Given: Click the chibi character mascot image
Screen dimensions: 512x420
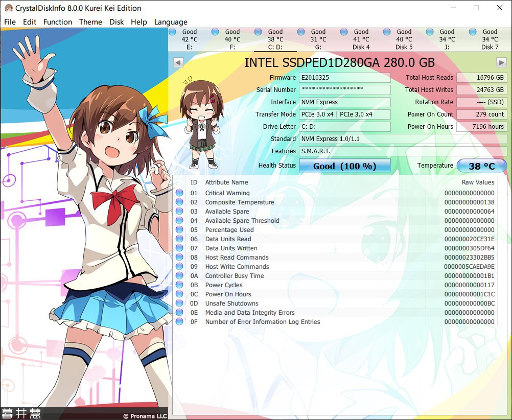Looking at the screenshot, I should click(201, 123).
